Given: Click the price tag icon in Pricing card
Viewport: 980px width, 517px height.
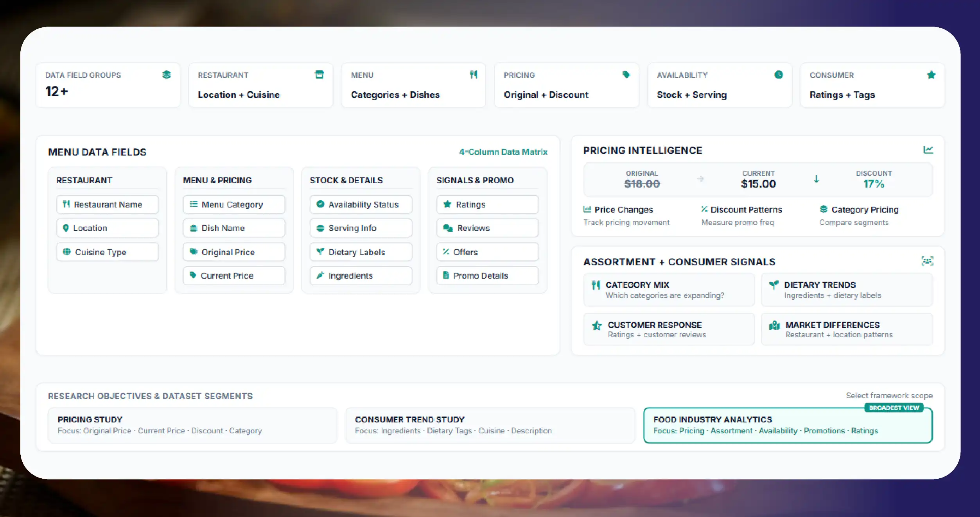Looking at the screenshot, I should [626, 75].
